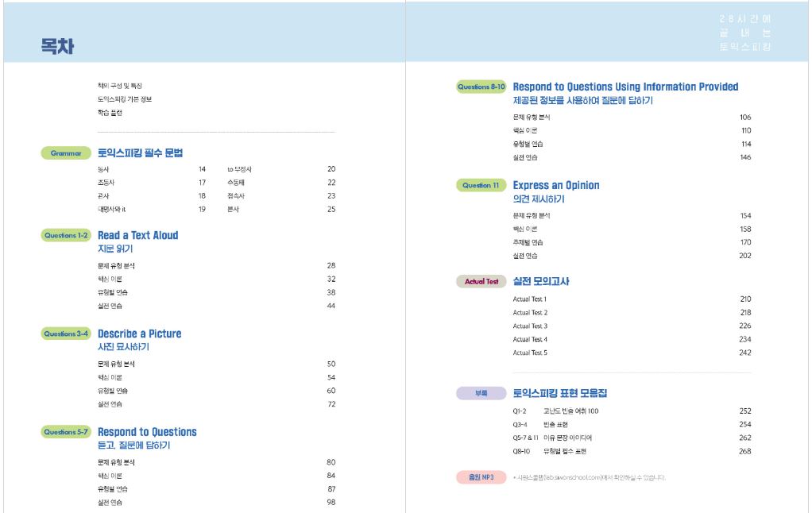This screenshot has height=513, width=812.
Task: Click the green Grammar badge
Action: [66, 153]
